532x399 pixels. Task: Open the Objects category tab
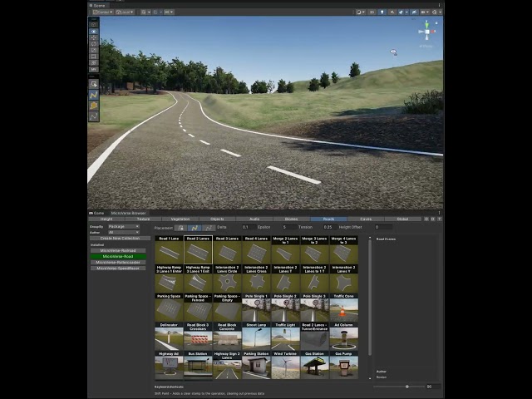click(217, 219)
